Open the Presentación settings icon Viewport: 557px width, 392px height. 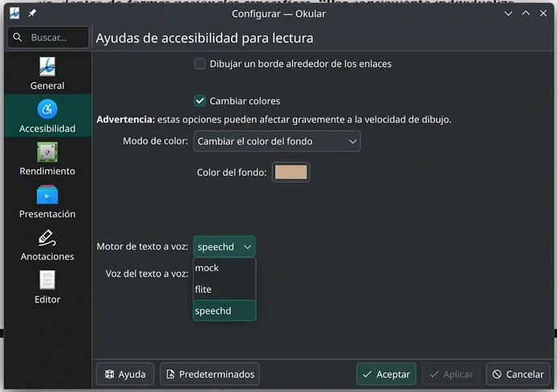pyautogui.click(x=47, y=194)
